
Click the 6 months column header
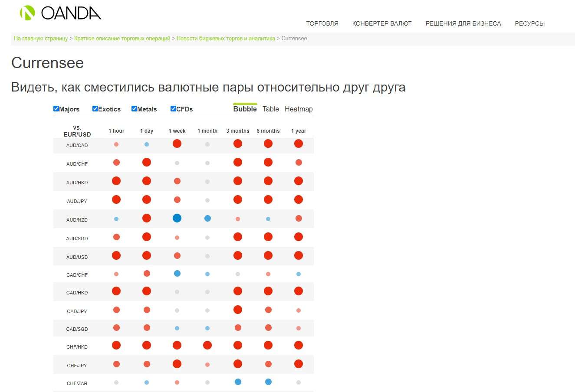coord(268,131)
